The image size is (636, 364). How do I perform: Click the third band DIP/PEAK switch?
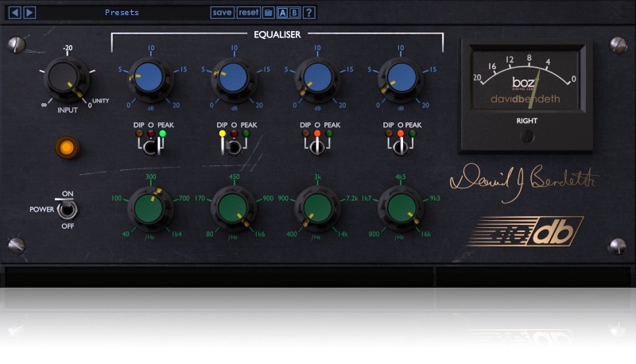[x=316, y=147]
